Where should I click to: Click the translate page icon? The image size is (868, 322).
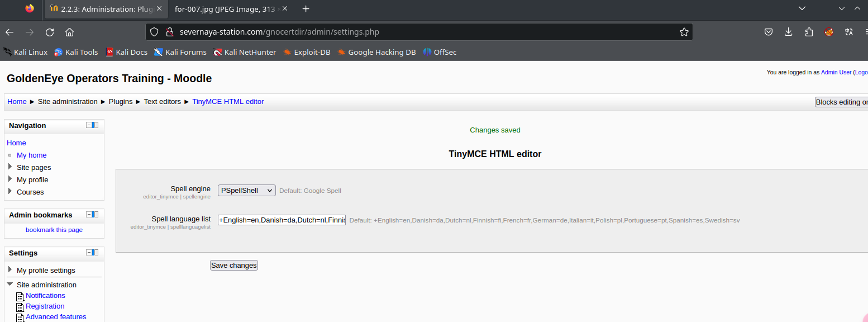(x=849, y=32)
